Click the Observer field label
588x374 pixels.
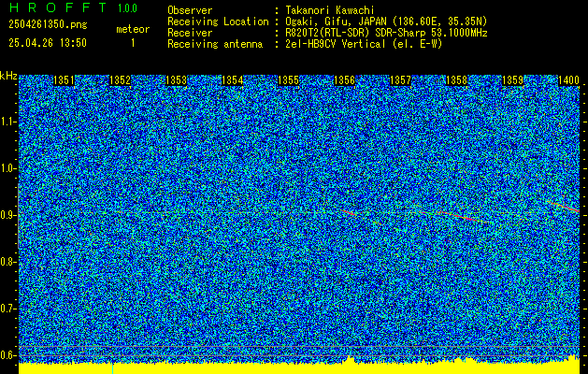coord(190,10)
